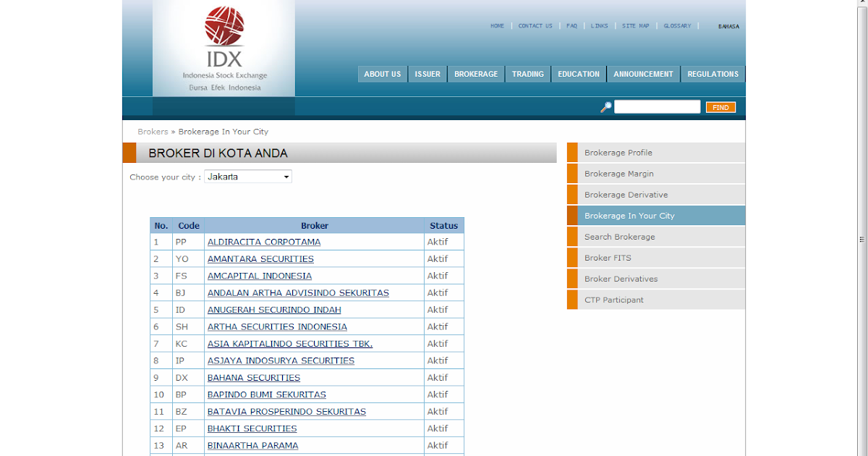Open Broker FITS sidebar item
Viewport: 868px width, 456px height.
(656, 258)
